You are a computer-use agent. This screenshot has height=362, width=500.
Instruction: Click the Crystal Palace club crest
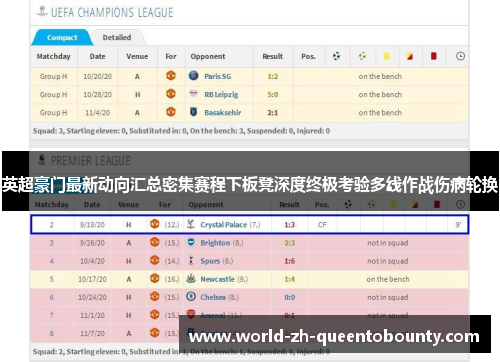(x=191, y=224)
